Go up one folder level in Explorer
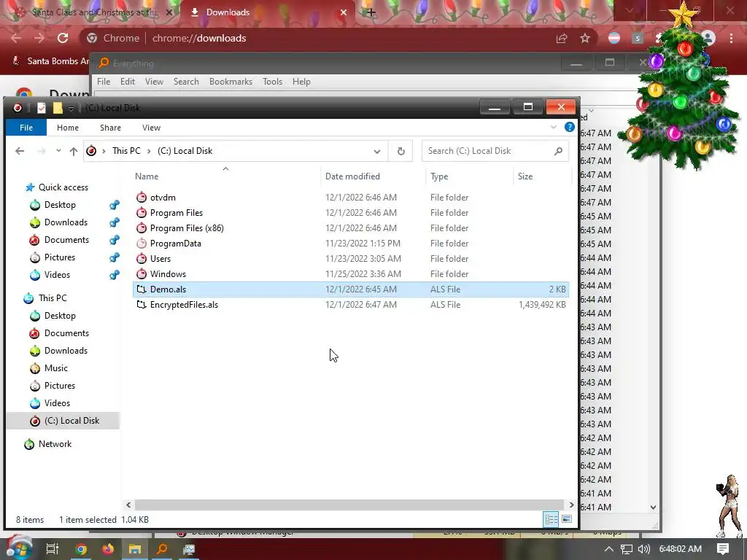The height and width of the screenshot is (560, 747). point(74,151)
